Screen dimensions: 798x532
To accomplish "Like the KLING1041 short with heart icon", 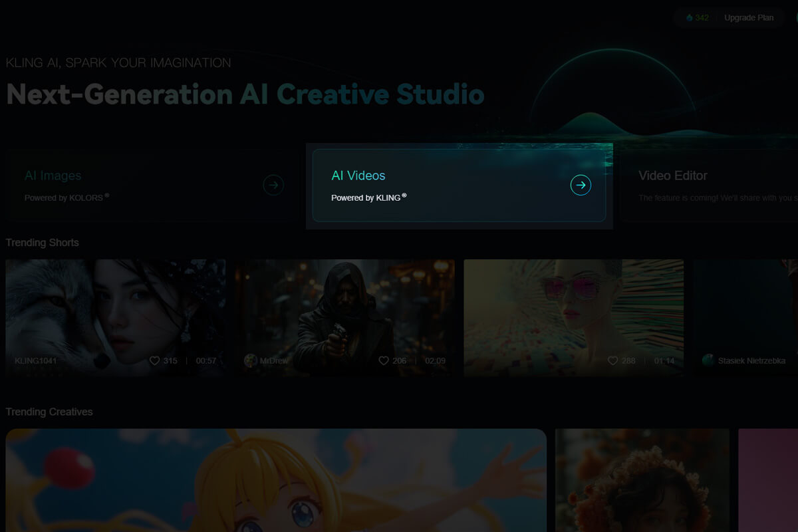I will point(154,360).
